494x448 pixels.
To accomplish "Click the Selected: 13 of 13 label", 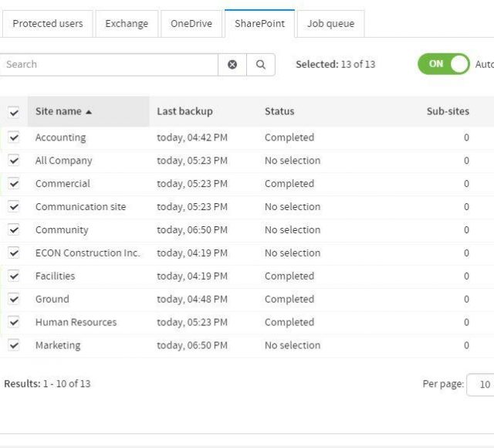I will point(336,64).
